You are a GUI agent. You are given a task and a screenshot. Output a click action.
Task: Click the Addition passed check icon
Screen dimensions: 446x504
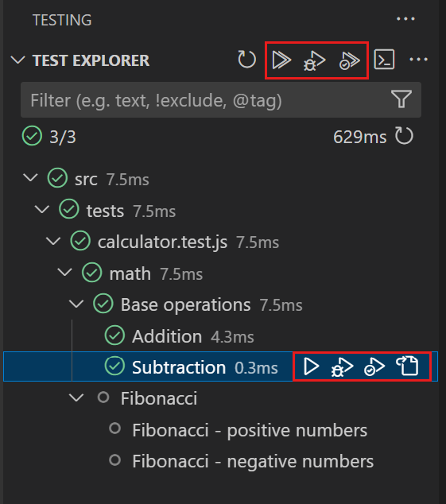coord(114,335)
